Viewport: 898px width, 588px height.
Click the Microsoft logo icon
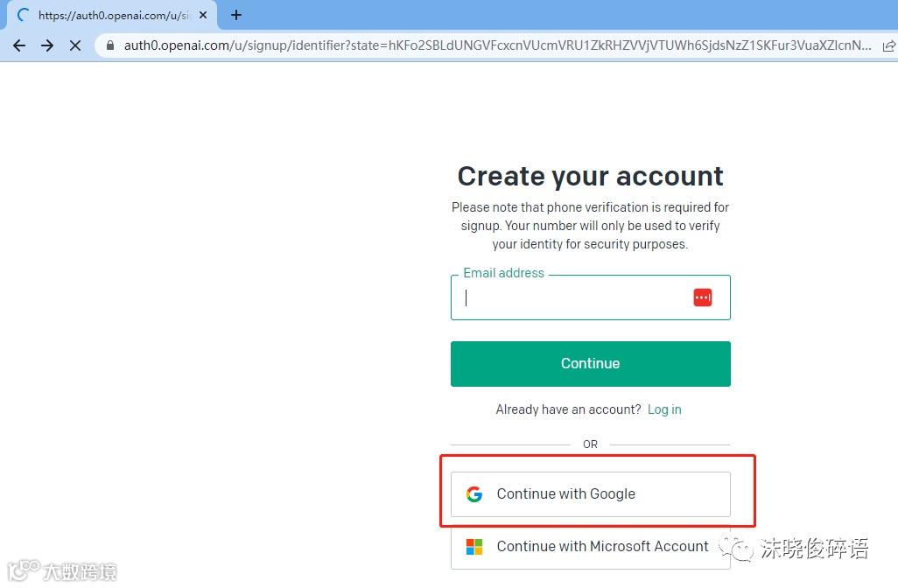[x=474, y=547]
